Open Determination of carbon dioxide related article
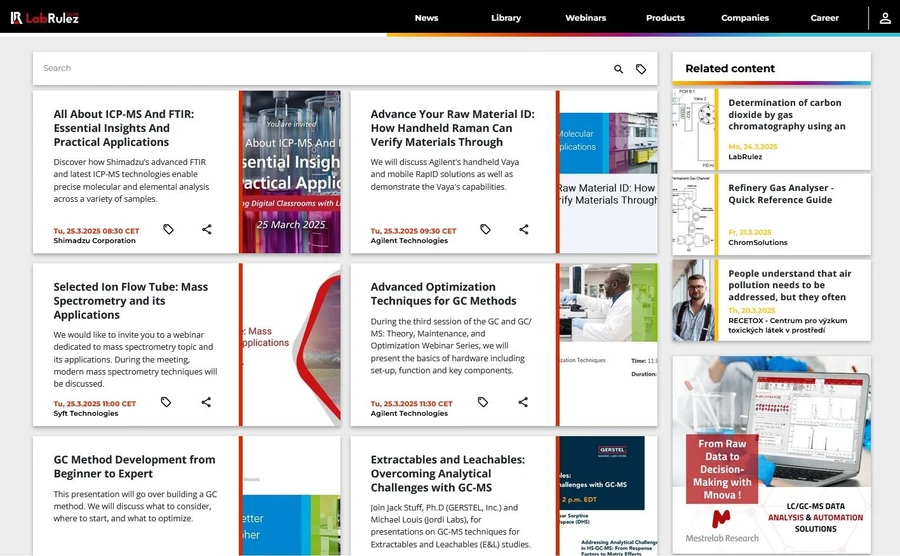This screenshot has height=556, width=900. pos(786,114)
